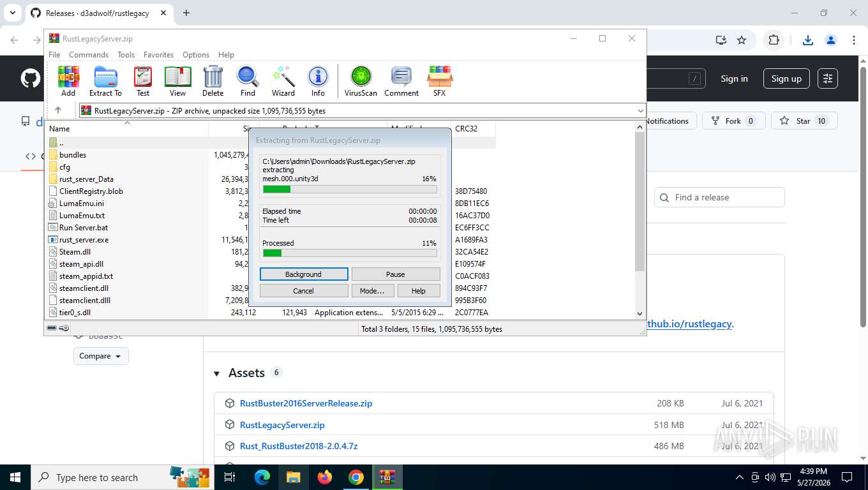The height and width of the screenshot is (490, 868).
Task: Pause the extraction
Action: coord(396,274)
